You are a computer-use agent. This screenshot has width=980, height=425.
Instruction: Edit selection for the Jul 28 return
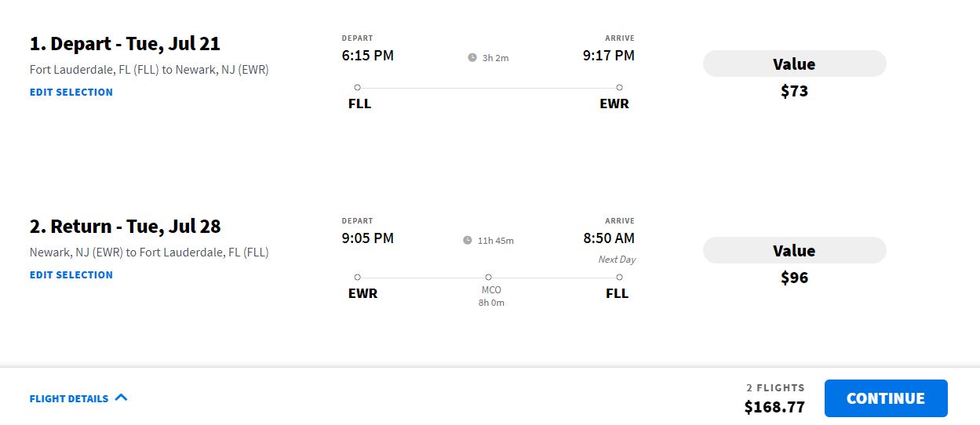[x=71, y=274]
